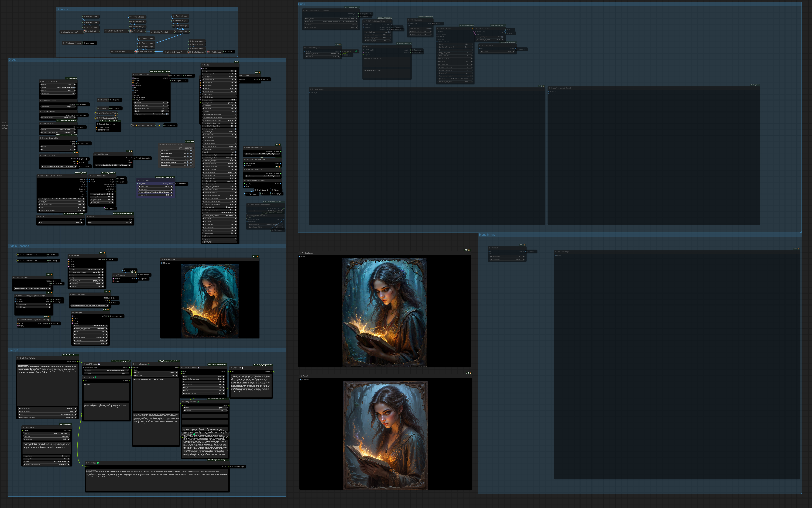Decrease cfg in Primere Steps & Cfg
Viewport: 812px width, 508px height.
click(42, 150)
